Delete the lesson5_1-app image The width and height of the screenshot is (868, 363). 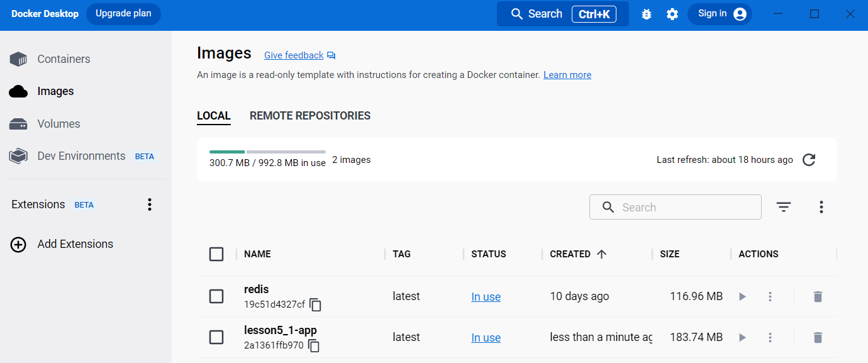818,337
